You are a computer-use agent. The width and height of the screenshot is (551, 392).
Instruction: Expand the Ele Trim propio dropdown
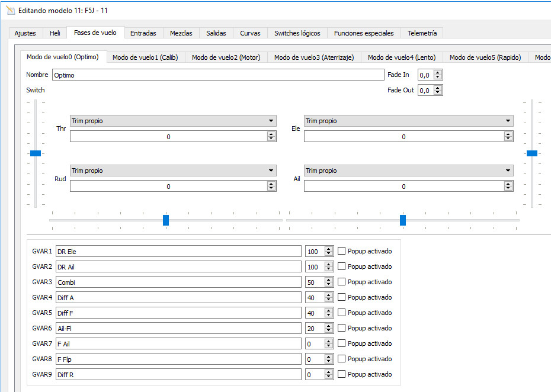[408, 121]
